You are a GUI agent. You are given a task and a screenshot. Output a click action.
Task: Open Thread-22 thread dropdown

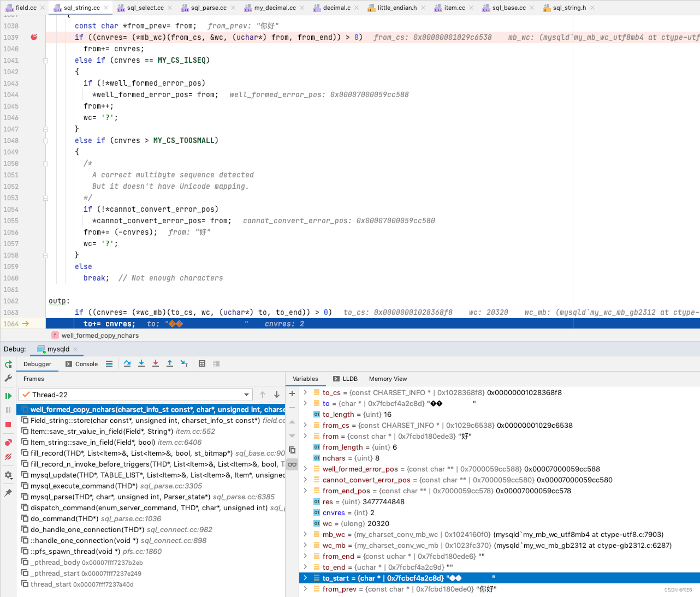[x=135, y=395]
